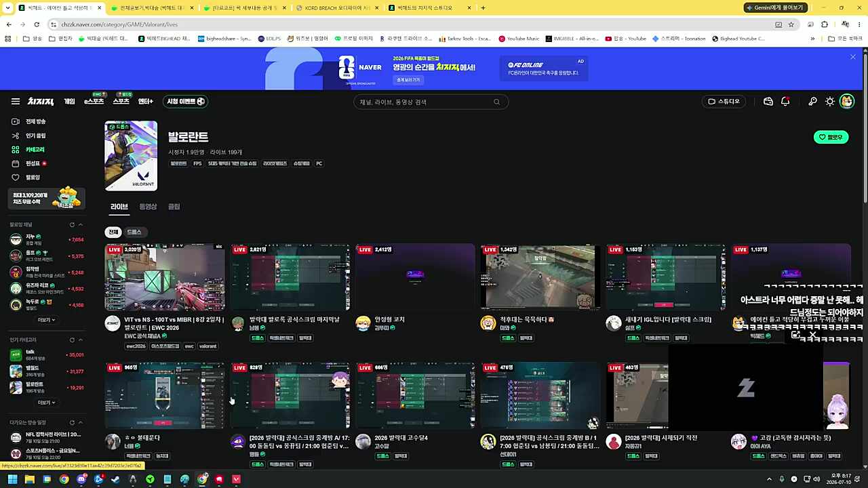
Task: Open 전체 방송 in the sidebar
Action: click(29, 121)
